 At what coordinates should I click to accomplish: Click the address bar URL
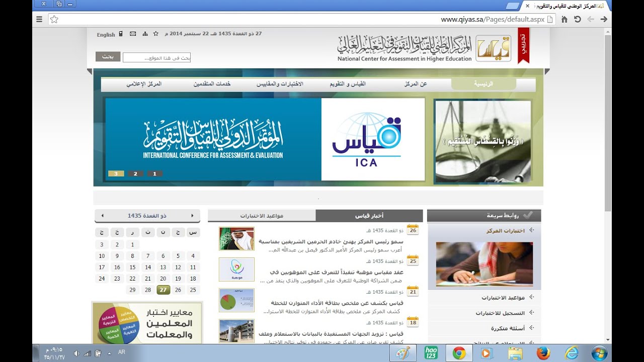tap(493, 20)
